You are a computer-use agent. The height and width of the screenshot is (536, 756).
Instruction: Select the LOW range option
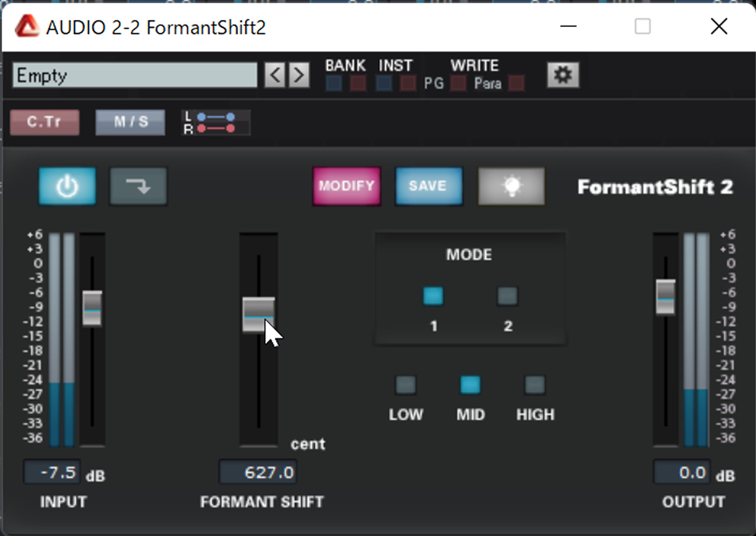click(405, 385)
